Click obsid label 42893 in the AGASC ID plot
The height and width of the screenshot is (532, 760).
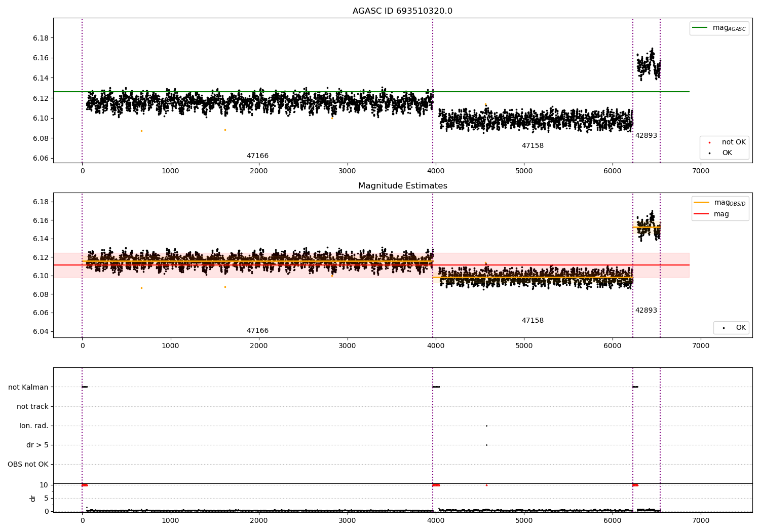[x=646, y=136]
